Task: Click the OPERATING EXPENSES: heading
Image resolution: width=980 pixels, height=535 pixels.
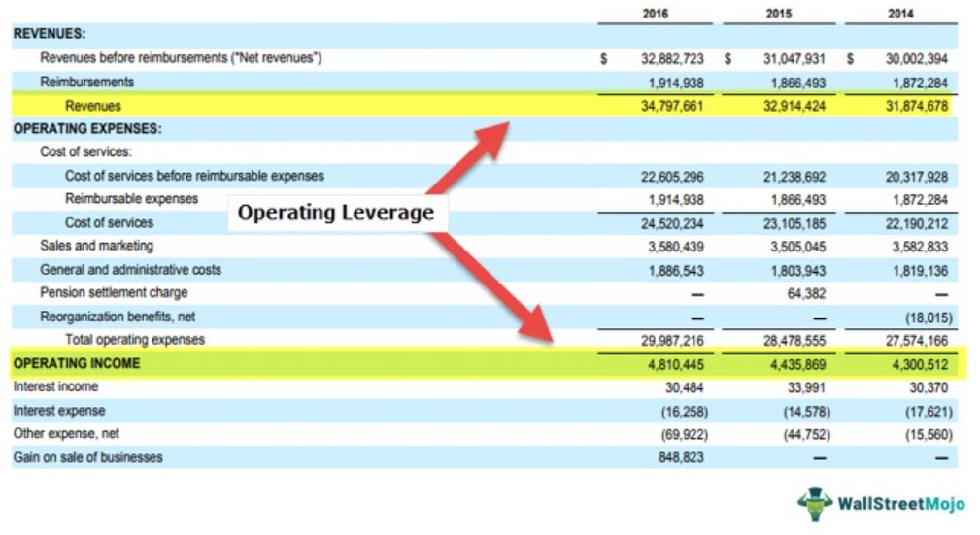Action: [x=87, y=129]
